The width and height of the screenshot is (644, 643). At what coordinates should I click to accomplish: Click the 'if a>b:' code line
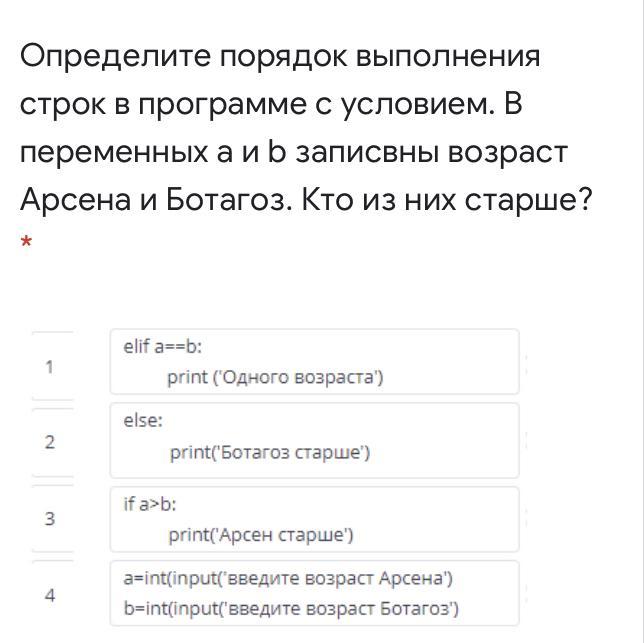150,504
